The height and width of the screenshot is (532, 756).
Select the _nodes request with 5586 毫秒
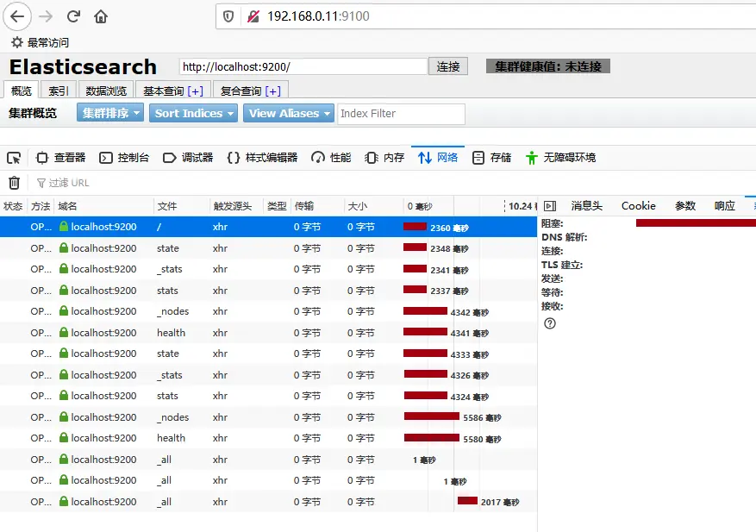269,416
